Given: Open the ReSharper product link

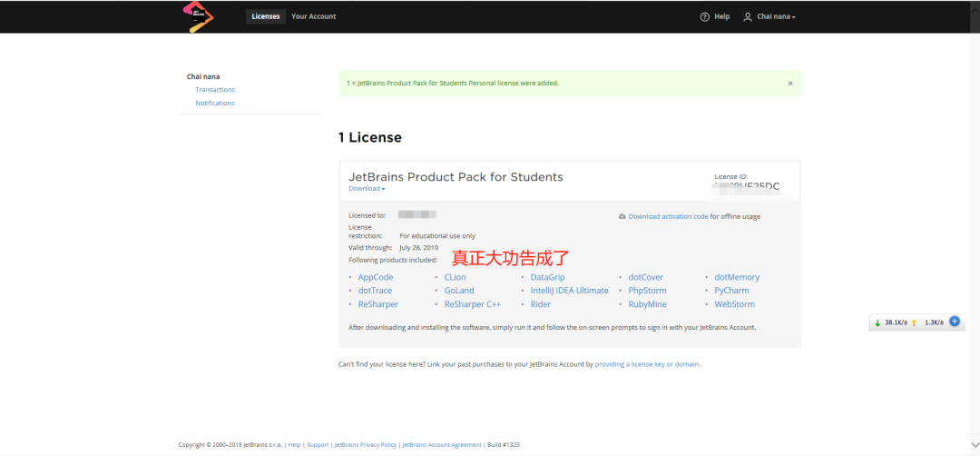Looking at the screenshot, I should click(x=378, y=304).
